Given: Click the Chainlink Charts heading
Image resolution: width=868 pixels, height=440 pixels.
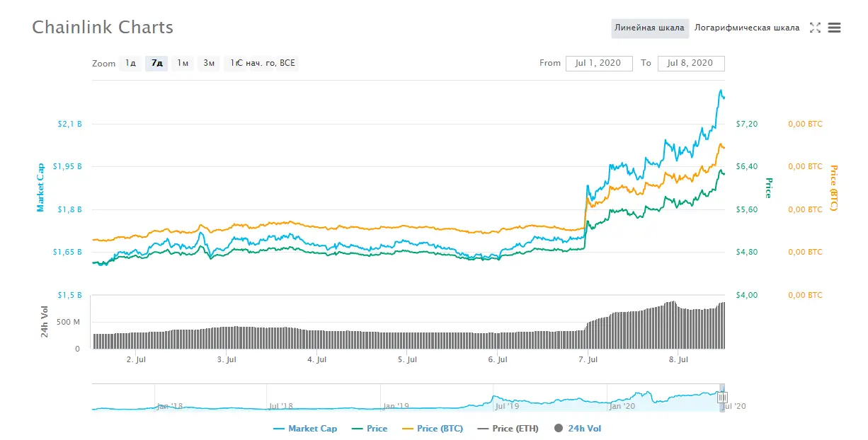Looking at the screenshot, I should 103,28.
